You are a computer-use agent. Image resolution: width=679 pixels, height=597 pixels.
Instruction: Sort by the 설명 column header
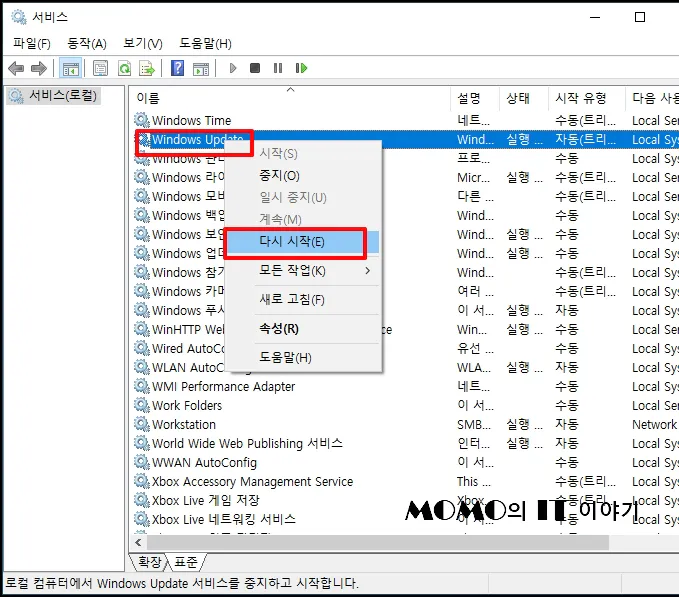click(475, 98)
